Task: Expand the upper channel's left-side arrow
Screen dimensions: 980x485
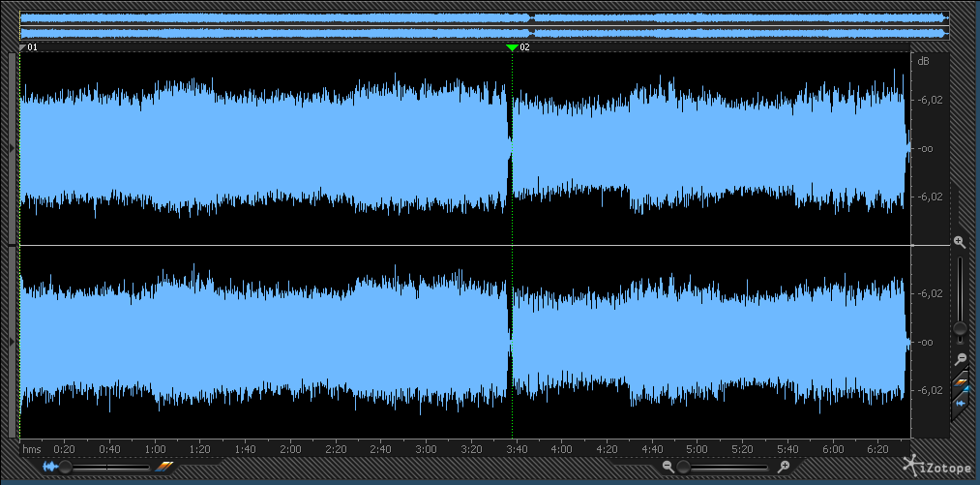Action: (x=12, y=147)
